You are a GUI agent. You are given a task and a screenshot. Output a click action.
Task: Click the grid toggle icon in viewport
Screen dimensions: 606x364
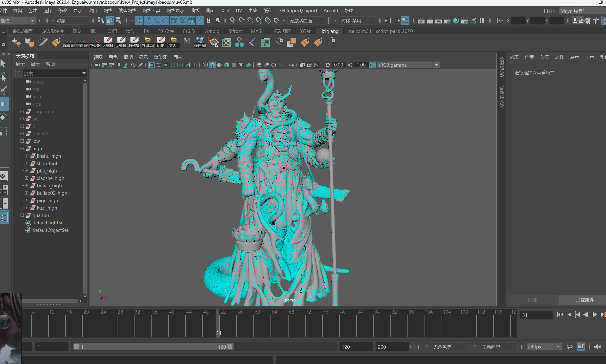pyautogui.click(x=151, y=65)
